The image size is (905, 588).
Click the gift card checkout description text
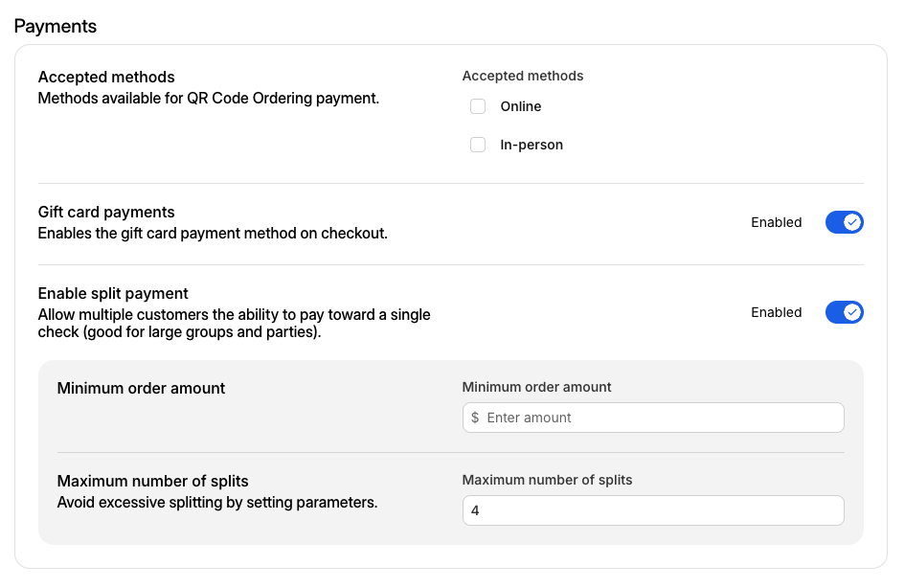(212, 233)
